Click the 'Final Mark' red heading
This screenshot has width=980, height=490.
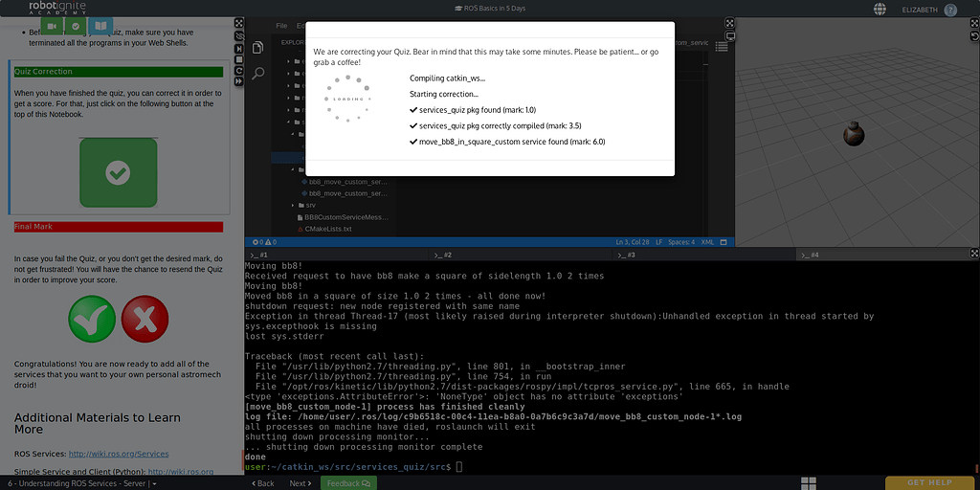click(x=118, y=227)
